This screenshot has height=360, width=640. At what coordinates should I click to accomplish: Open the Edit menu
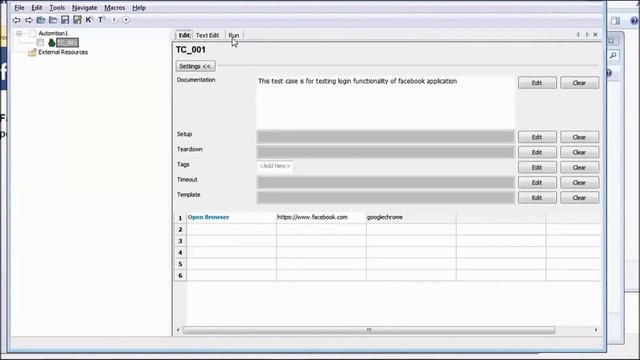click(37, 8)
